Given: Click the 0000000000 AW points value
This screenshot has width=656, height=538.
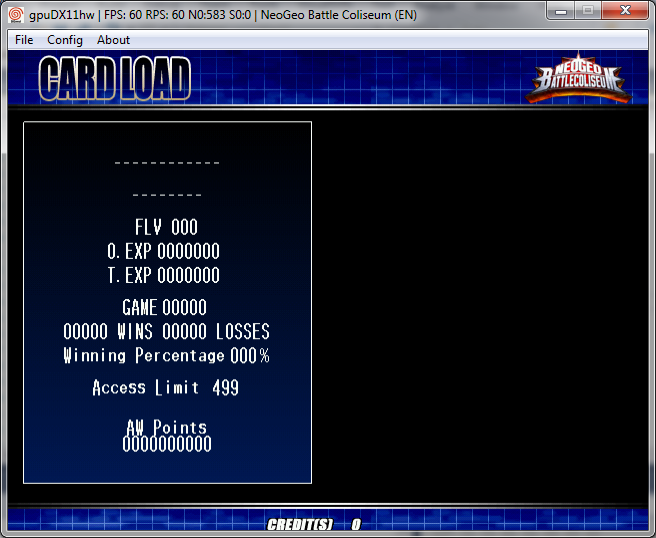Looking at the screenshot, I should [167, 444].
